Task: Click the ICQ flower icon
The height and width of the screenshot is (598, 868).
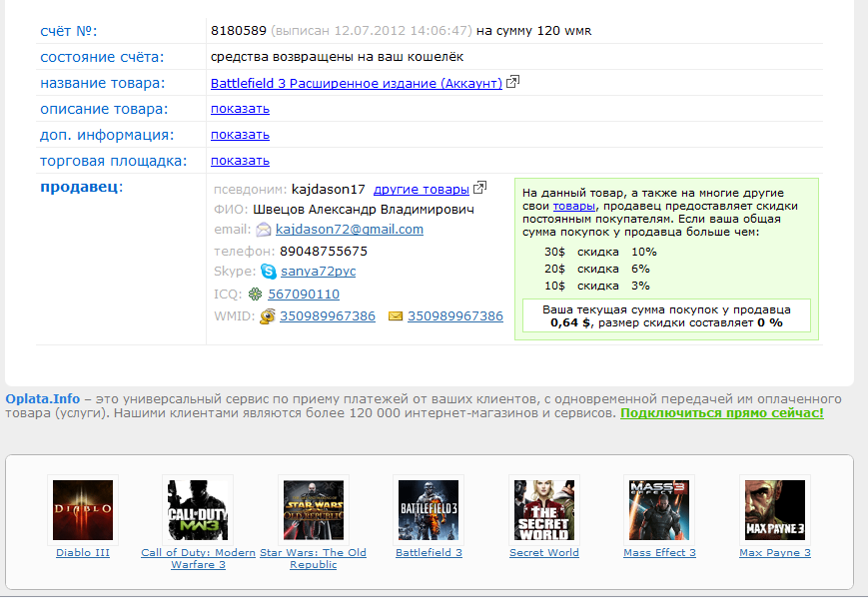Action: [255, 294]
